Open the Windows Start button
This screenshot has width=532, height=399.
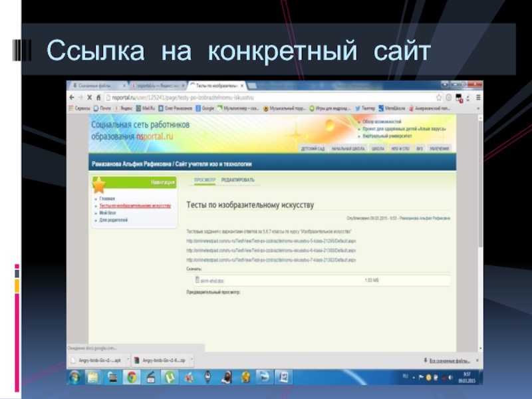[74, 377]
